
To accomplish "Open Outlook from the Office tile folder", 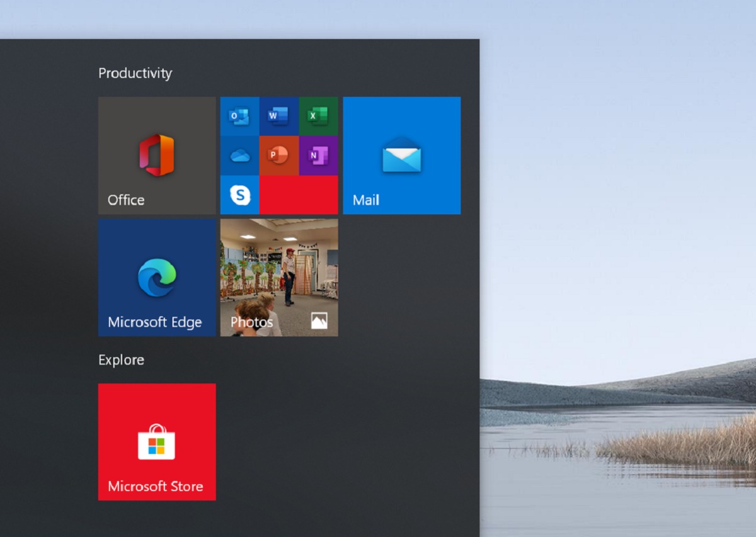I will 239,116.
